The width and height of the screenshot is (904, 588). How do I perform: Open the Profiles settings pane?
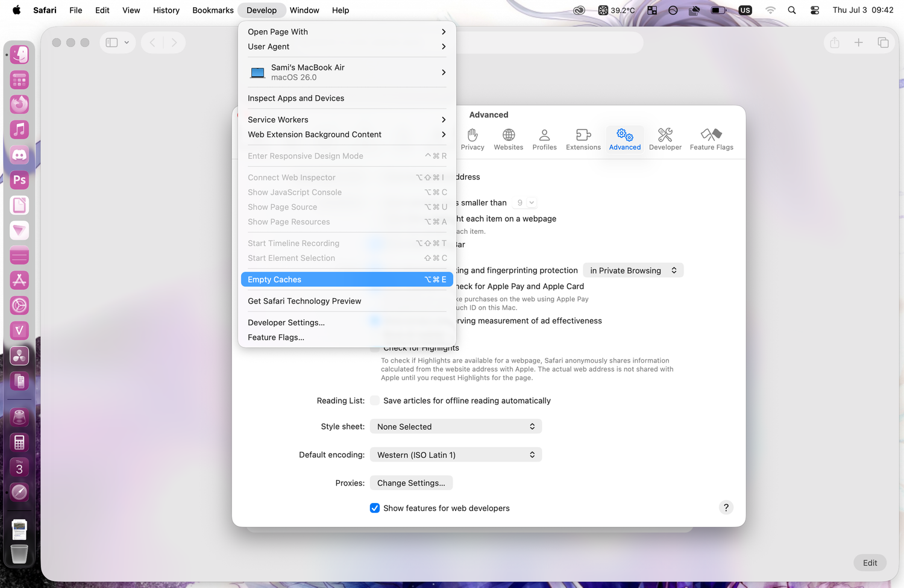click(544, 139)
